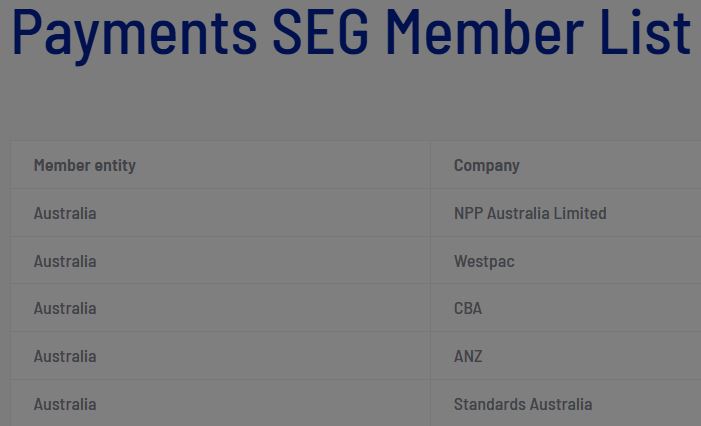Viewport: 701px width, 426px height.
Task: Click Australia in the ANZ row
Action: pos(65,356)
